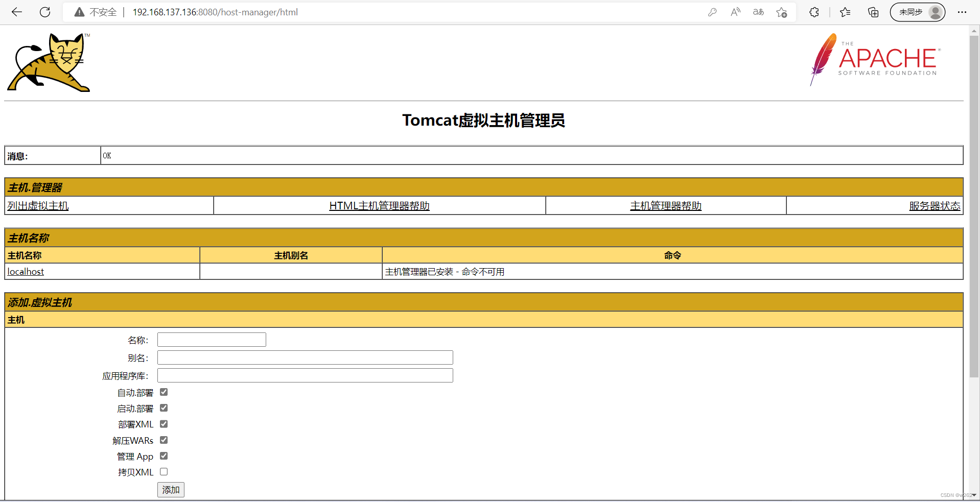Uncheck the 部署XML checkbox
The width and height of the screenshot is (980, 502).
pyautogui.click(x=164, y=424)
